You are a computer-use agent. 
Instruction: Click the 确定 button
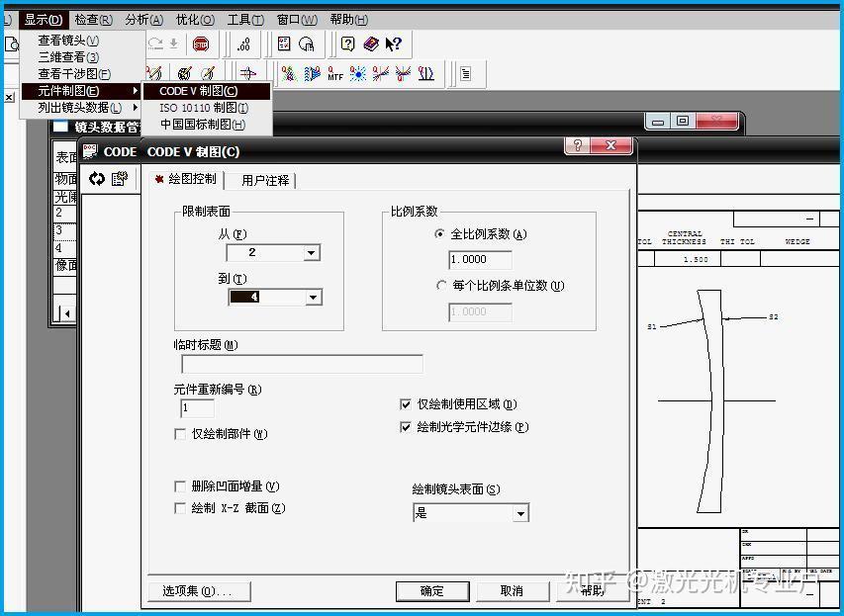coord(430,591)
